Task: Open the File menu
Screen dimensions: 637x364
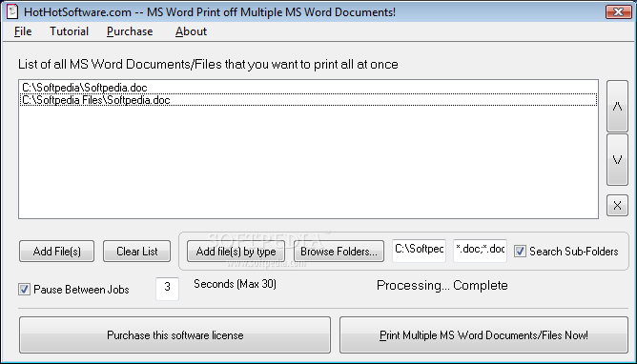Action: (x=23, y=31)
